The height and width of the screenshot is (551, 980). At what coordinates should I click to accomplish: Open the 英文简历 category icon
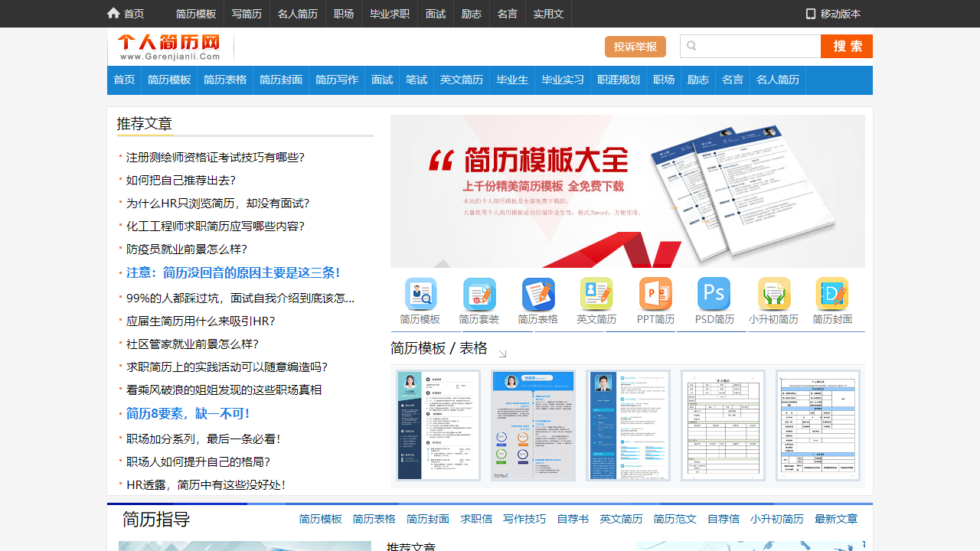click(596, 294)
